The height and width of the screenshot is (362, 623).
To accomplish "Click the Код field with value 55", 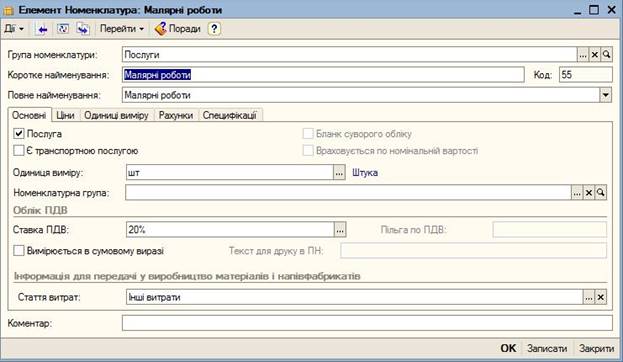I will pos(586,75).
